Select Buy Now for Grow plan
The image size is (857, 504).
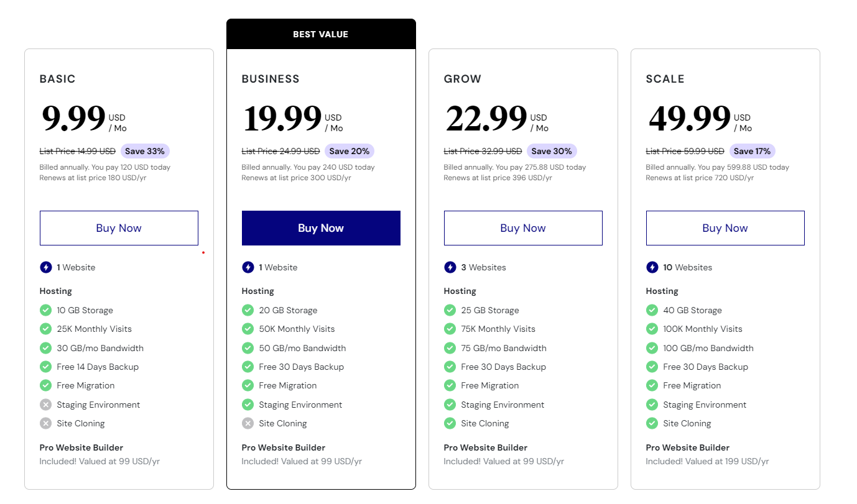click(523, 228)
